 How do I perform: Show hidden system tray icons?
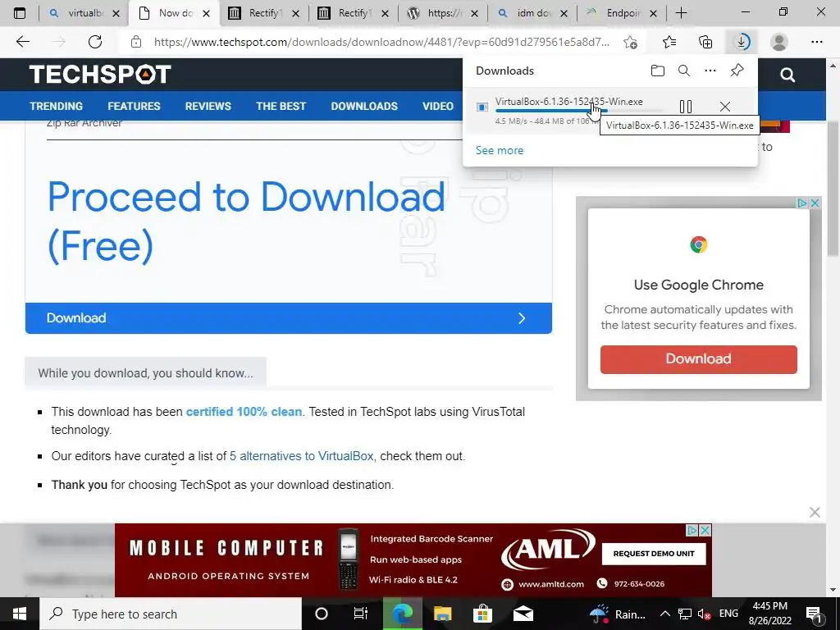coord(664,614)
